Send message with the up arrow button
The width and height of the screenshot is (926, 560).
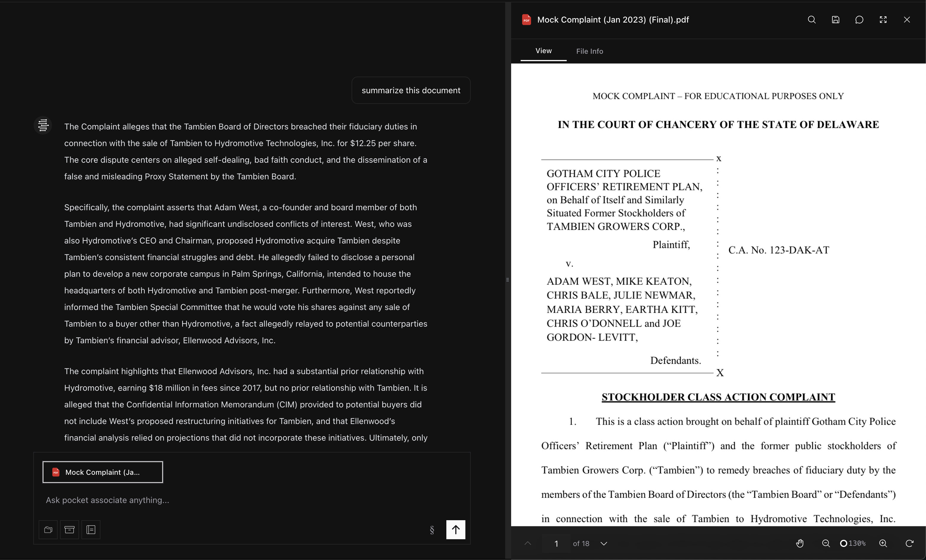point(456,530)
